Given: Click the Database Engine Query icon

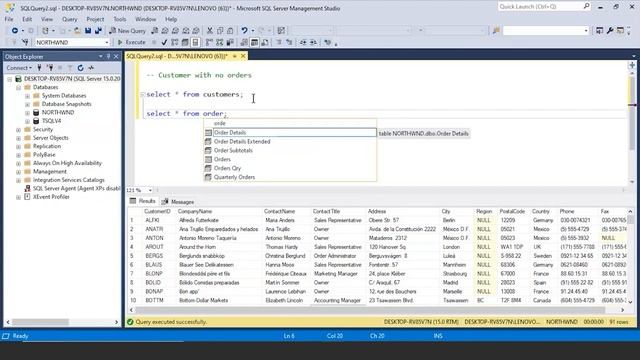Looking at the screenshot, I should click(154, 31).
